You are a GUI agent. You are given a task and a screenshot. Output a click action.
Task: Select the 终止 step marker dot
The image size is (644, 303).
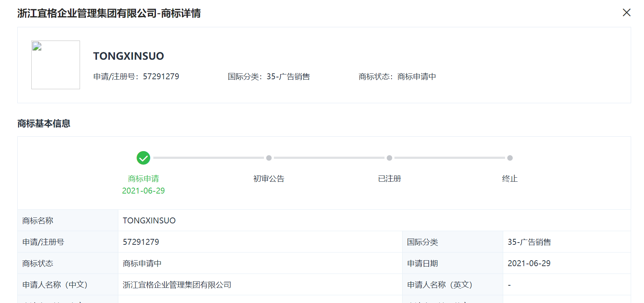coord(510,158)
